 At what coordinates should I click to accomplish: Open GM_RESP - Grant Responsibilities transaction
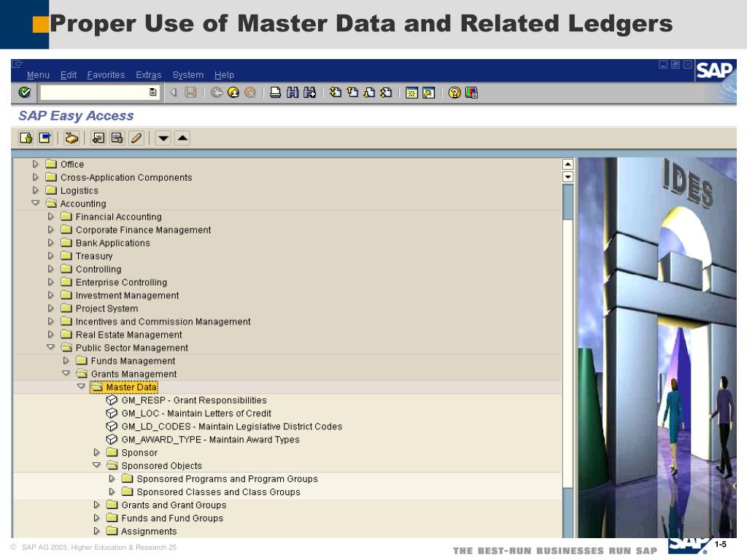point(194,400)
